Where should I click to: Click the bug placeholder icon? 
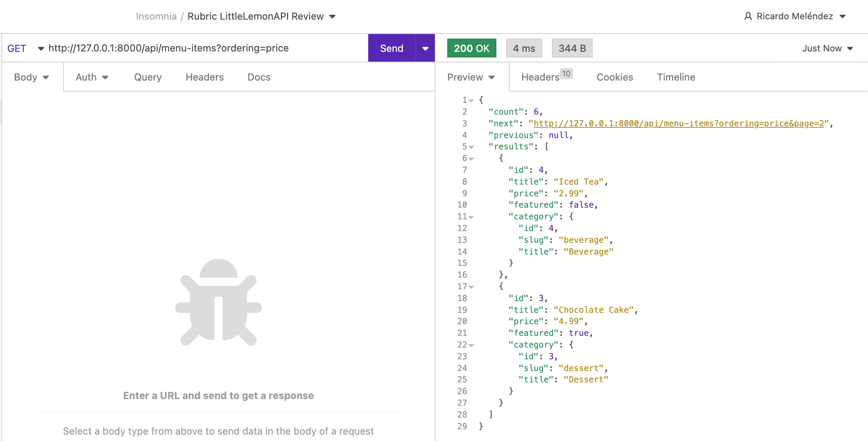point(219,302)
